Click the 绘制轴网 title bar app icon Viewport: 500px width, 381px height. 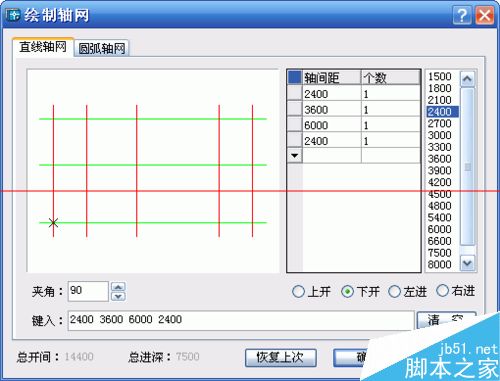click(13, 15)
